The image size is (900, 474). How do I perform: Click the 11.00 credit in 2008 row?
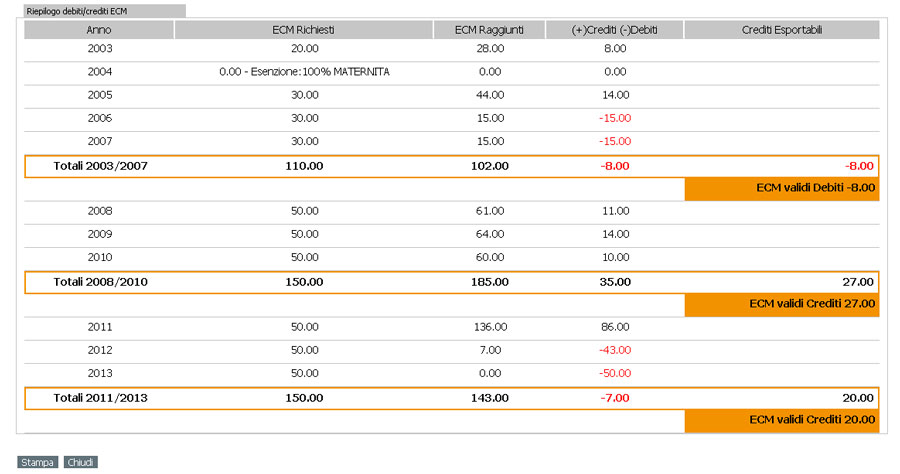coord(616,211)
